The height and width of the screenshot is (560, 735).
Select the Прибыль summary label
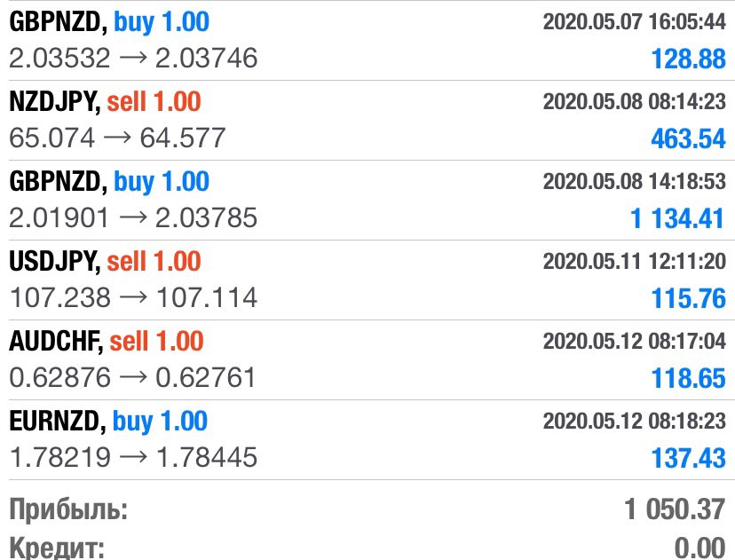pyautogui.click(x=68, y=510)
